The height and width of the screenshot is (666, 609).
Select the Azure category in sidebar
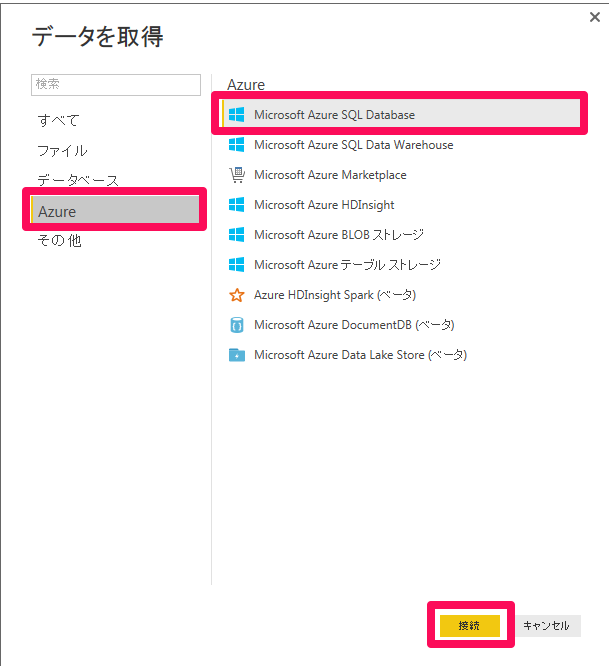(x=115, y=209)
